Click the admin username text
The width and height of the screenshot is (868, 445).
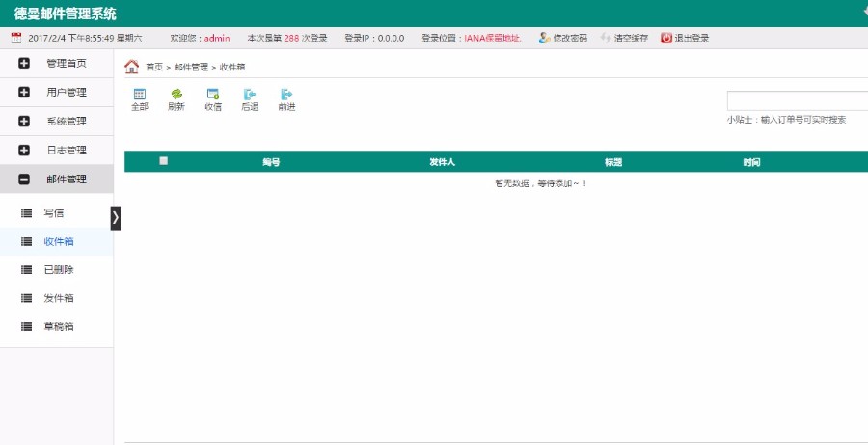(217, 39)
